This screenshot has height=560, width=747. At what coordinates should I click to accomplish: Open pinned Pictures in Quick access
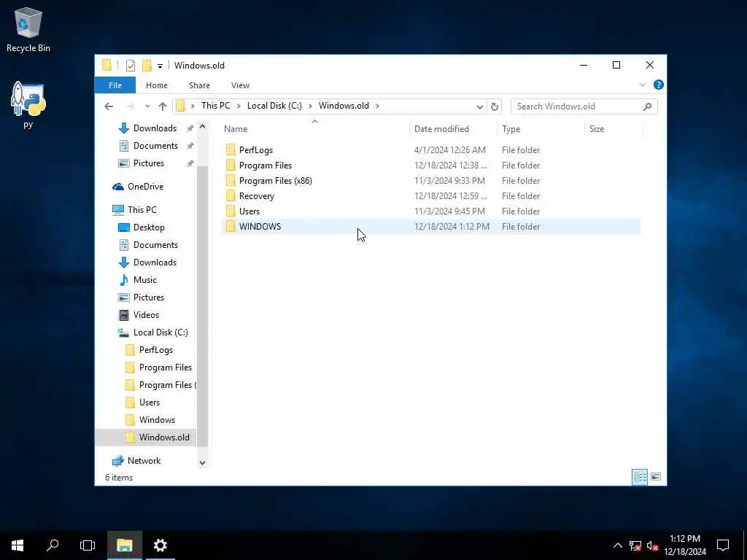148,163
